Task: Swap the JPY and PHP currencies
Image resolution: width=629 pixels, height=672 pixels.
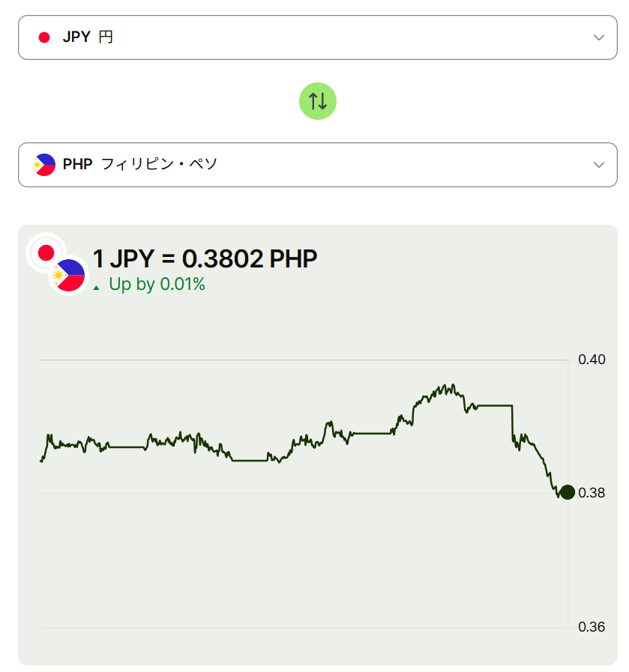Action: point(318,100)
